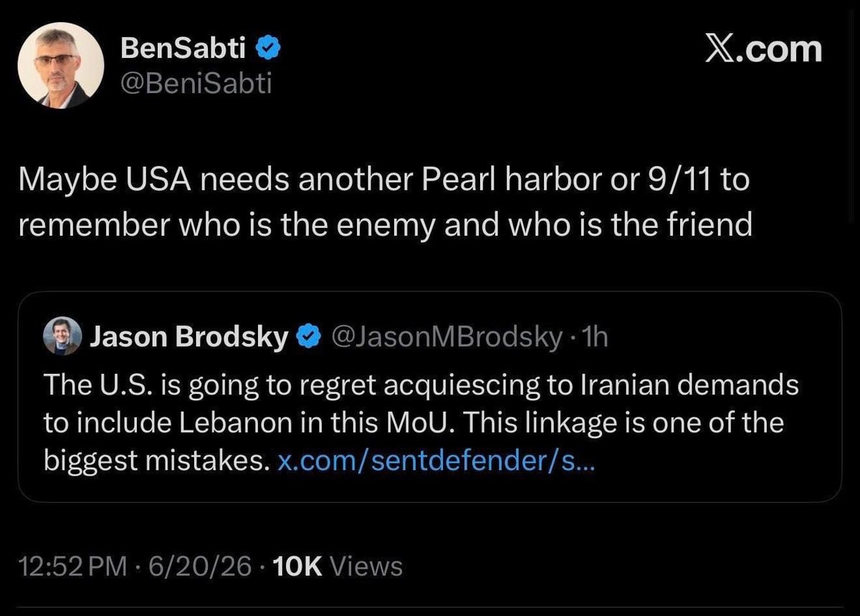Open the @BeniSabti handle
Viewport: 860px width, 616px height.
pyautogui.click(x=196, y=86)
